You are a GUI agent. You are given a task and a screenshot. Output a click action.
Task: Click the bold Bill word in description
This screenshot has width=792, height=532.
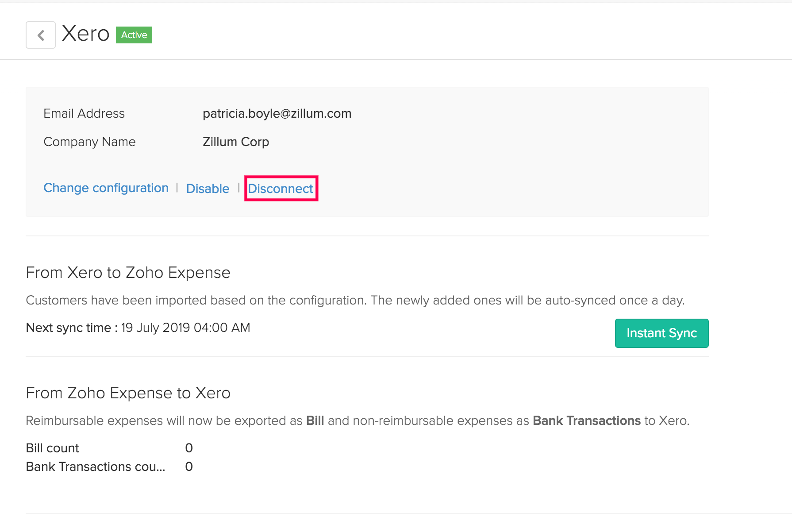315,421
